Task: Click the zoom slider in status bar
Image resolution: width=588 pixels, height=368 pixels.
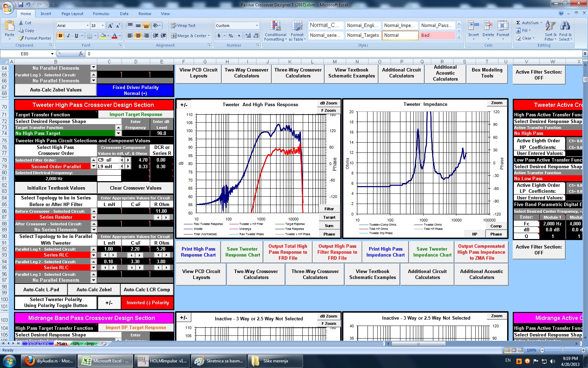Action: pos(562,350)
